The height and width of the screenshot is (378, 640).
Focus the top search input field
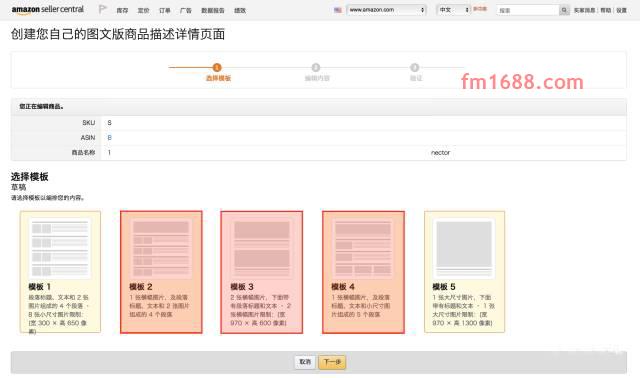tap(528, 10)
